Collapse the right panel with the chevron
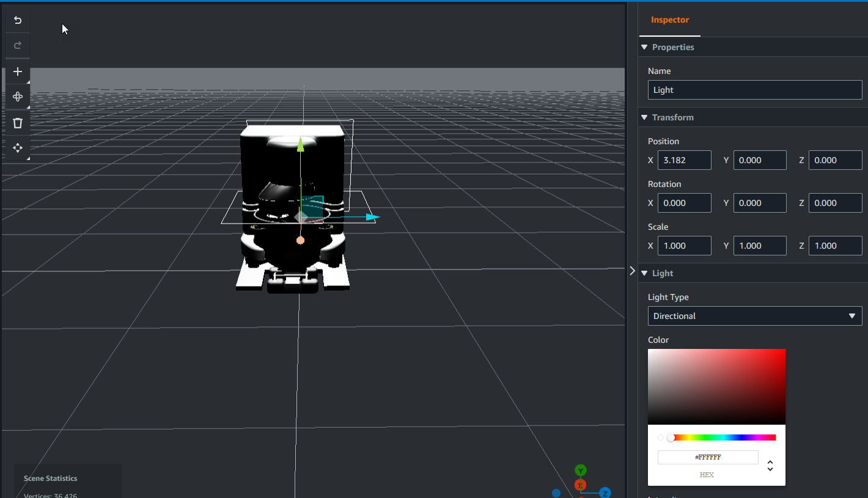The height and width of the screenshot is (498, 868). click(632, 271)
